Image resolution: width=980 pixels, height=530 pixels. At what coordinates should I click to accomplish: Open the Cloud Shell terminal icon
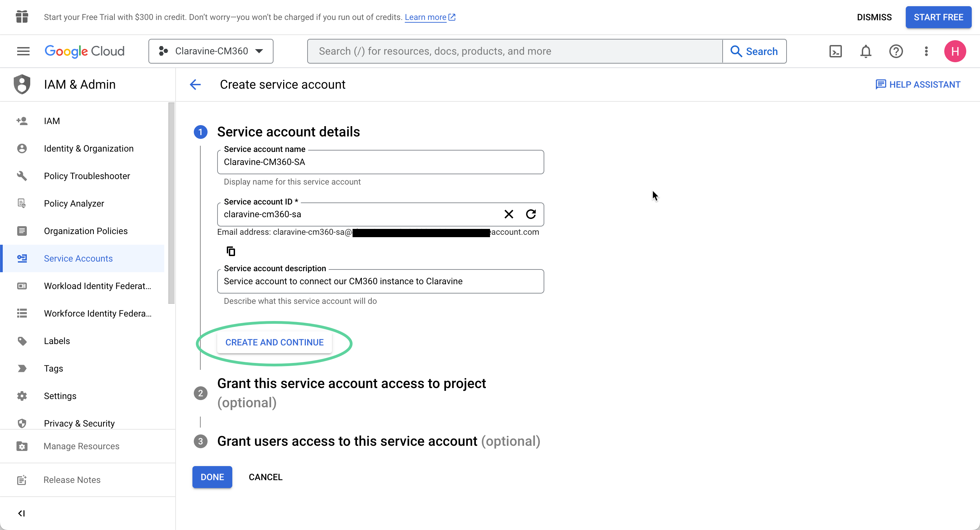click(835, 51)
